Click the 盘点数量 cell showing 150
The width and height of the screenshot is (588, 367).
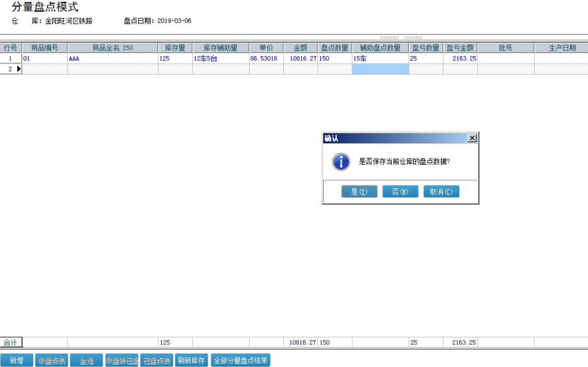point(334,59)
